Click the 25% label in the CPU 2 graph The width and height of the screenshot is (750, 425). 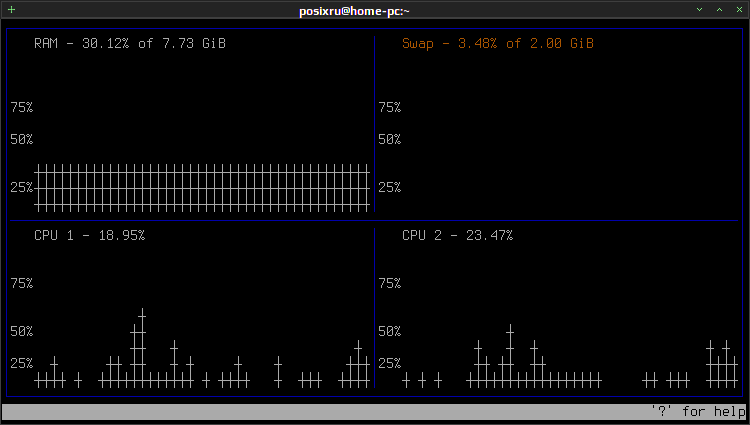coord(389,363)
